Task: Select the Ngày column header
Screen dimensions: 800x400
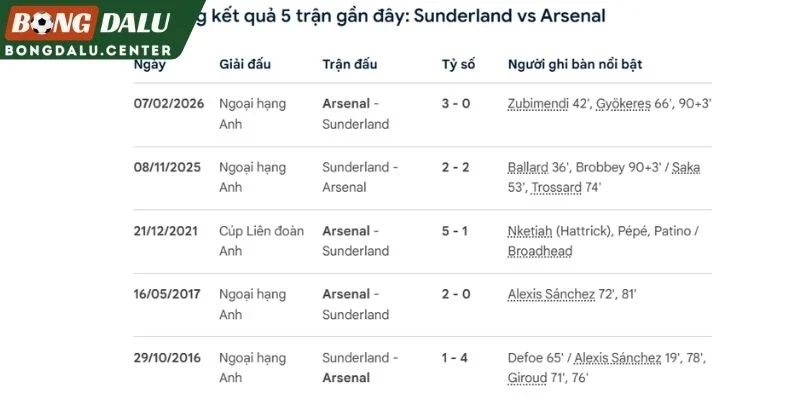Action: (149, 65)
